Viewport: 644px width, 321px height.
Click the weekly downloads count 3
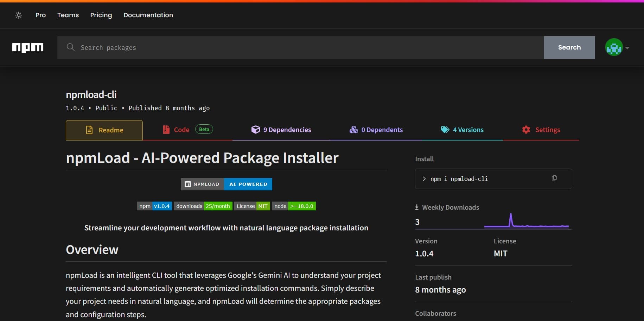pyautogui.click(x=417, y=222)
